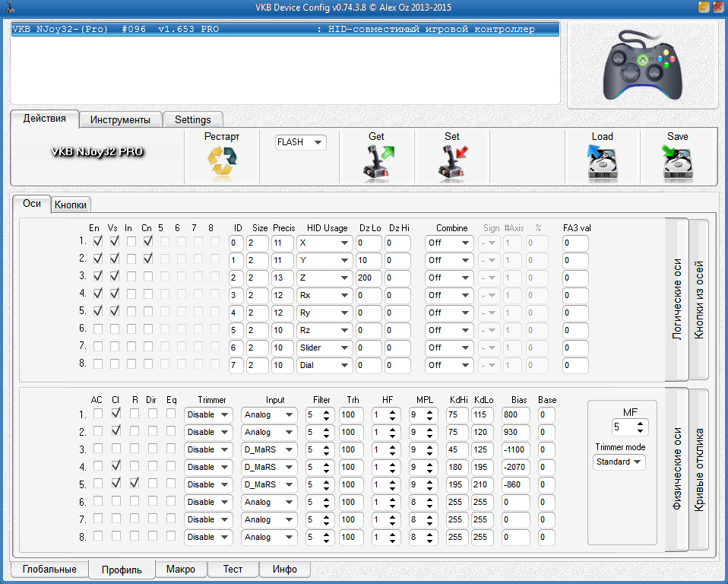
Task: Select the Действия tab
Action: point(45,119)
